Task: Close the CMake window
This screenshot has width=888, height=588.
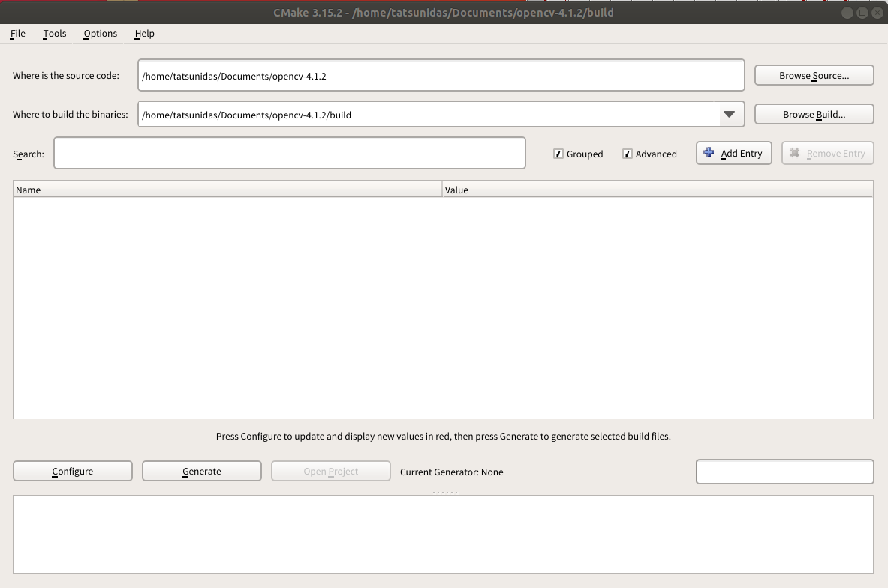Action: tap(877, 13)
